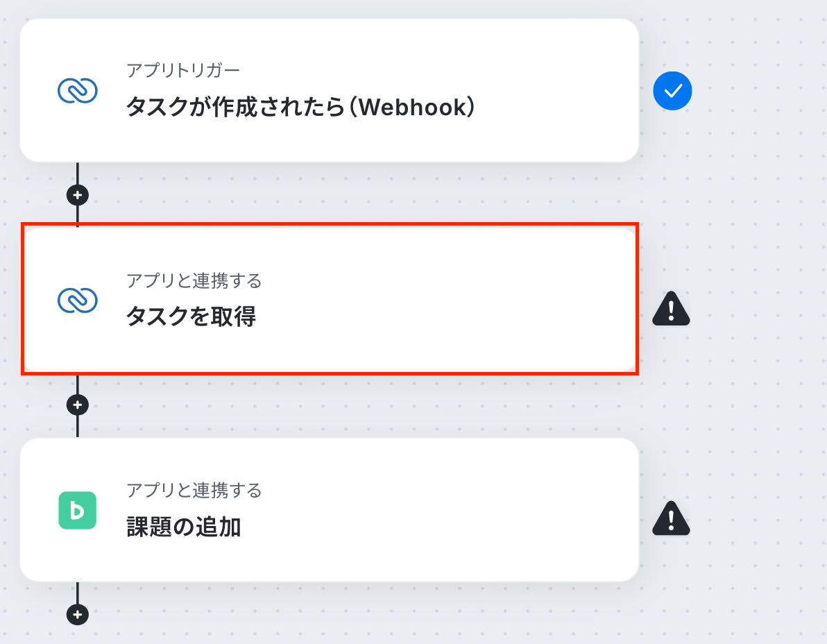The width and height of the screenshot is (827, 644).
Task: Add a step below タスクを取得 card
Action: 78,405
